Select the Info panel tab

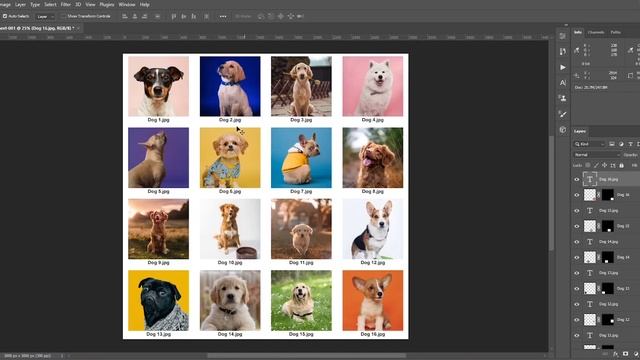(578, 32)
